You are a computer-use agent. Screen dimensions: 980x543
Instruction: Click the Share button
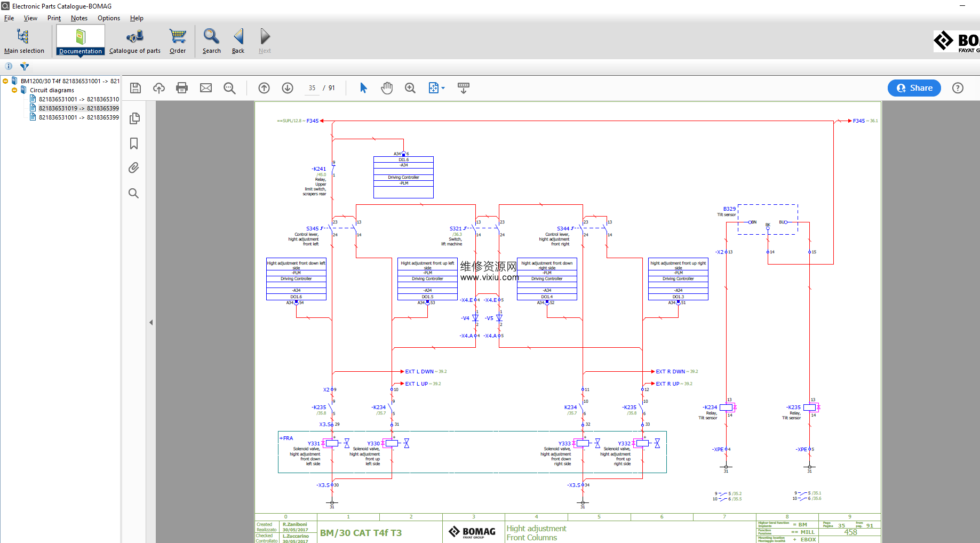(x=914, y=88)
